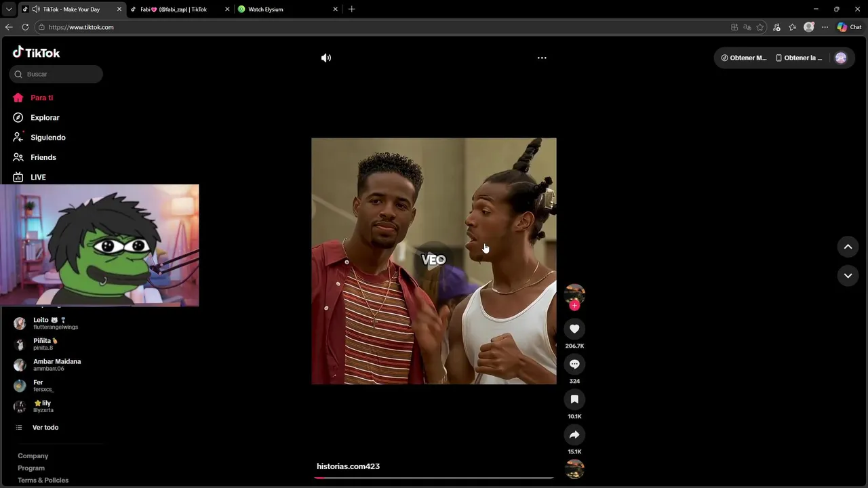This screenshot has width=868, height=488.
Task: Add this page to favorites star
Action: [760, 27]
